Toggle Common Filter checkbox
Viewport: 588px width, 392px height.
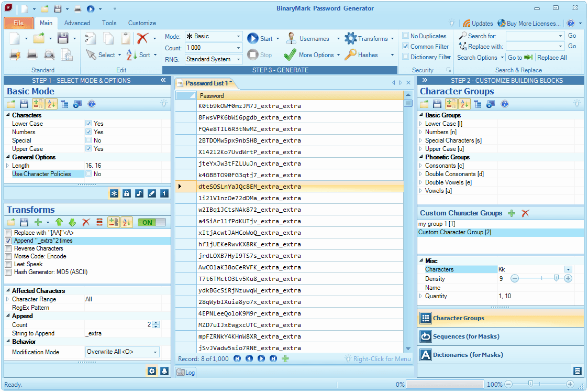pyautogui.click(x=405, y=46)
